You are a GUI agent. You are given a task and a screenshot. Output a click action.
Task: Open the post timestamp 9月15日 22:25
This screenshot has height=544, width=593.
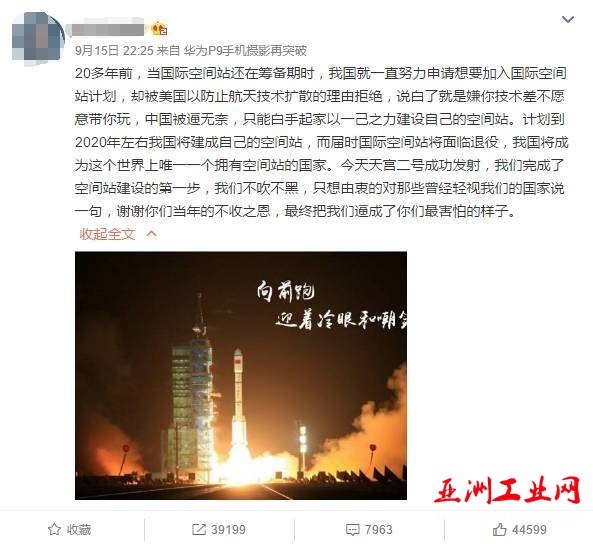coord(114,50)
